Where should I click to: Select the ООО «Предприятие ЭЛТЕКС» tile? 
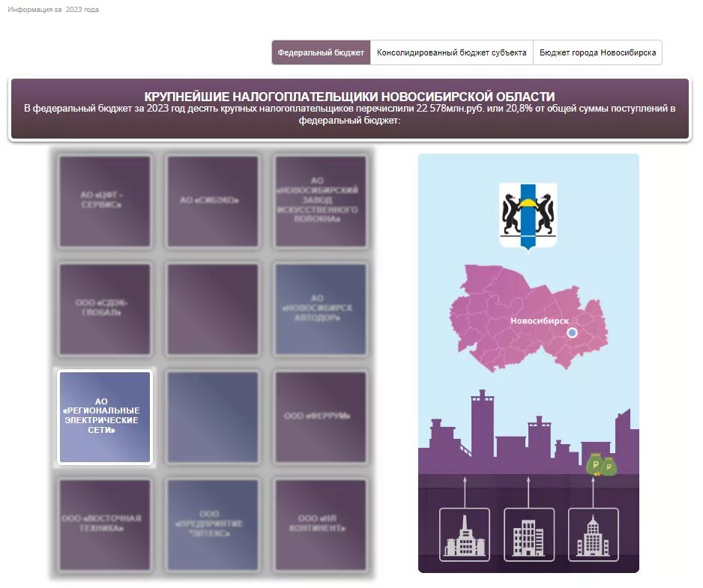click(213, 525)
